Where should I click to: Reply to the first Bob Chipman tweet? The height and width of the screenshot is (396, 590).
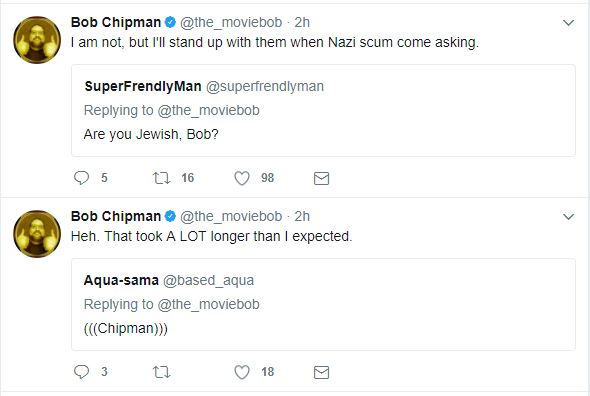coord(81,178)
